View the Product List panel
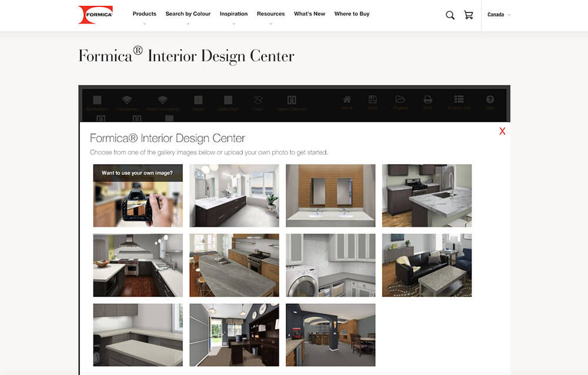This screenshot has width=588, height=375. [x=459, y=101]
